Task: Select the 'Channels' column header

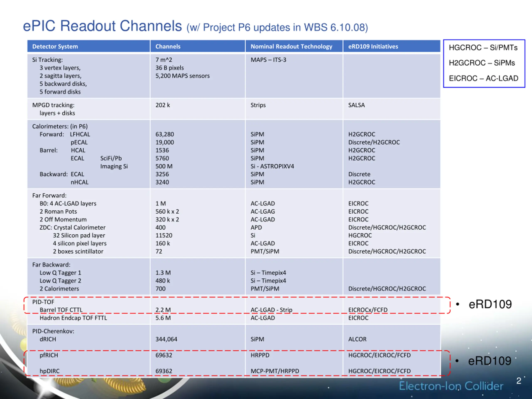Action: (168, 46)
